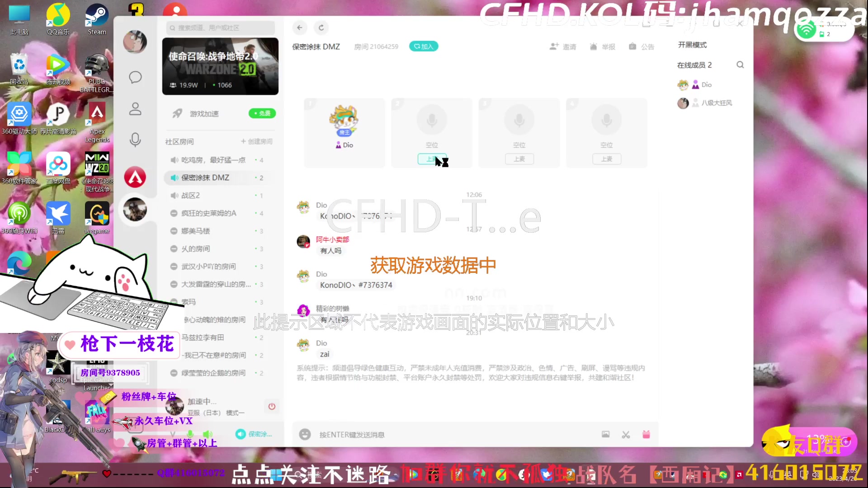Select the Warzone soldier community icon
The image size is (868, 488).
(135, 209)
